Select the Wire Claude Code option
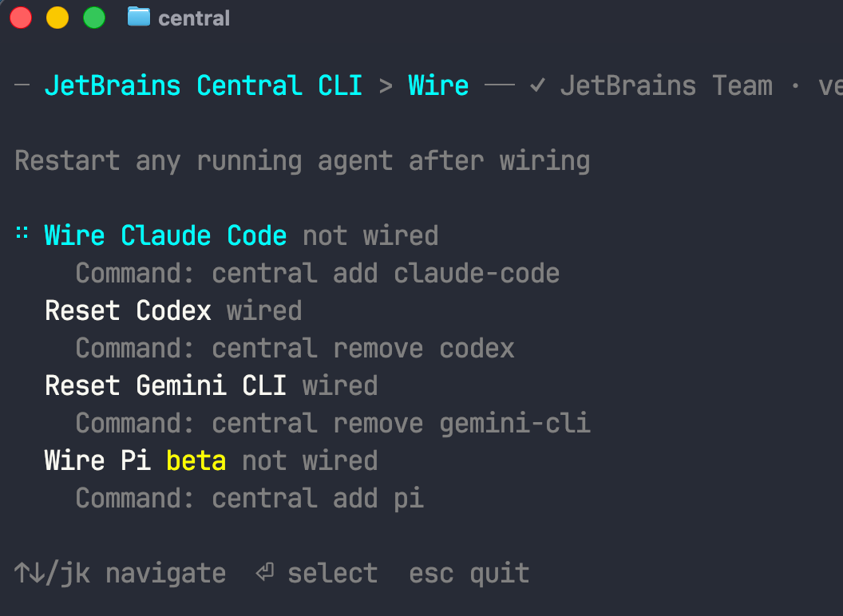Viewport: 843px width, 616px height. point(165,235)
